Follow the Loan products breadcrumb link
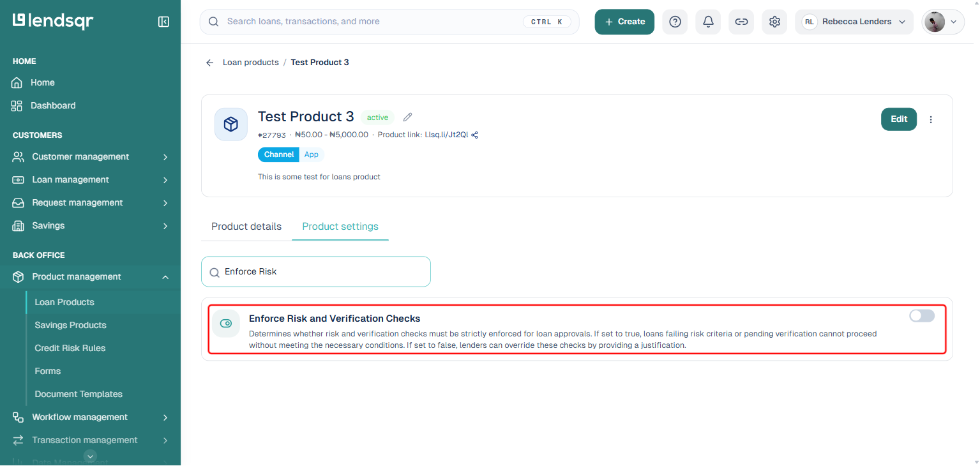This screenshot has width=980, height=466. pos(251,63)
